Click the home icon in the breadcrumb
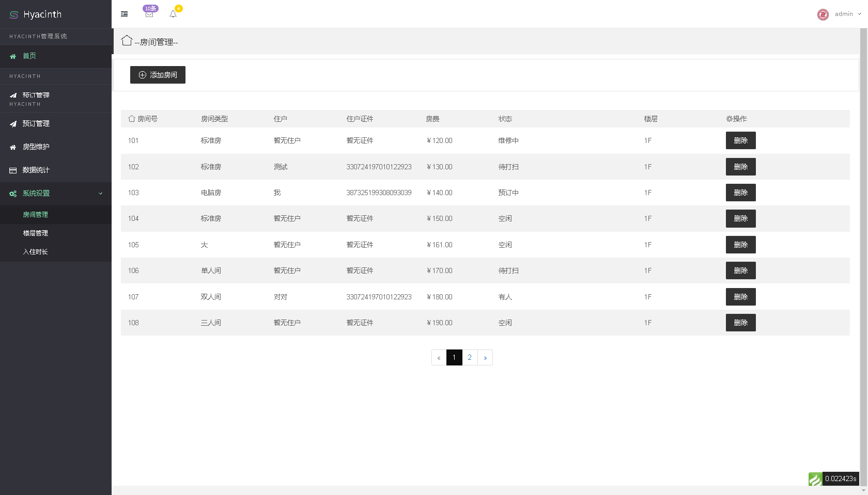This screenshot has width=868, height=495. click(x=127, y=40)
